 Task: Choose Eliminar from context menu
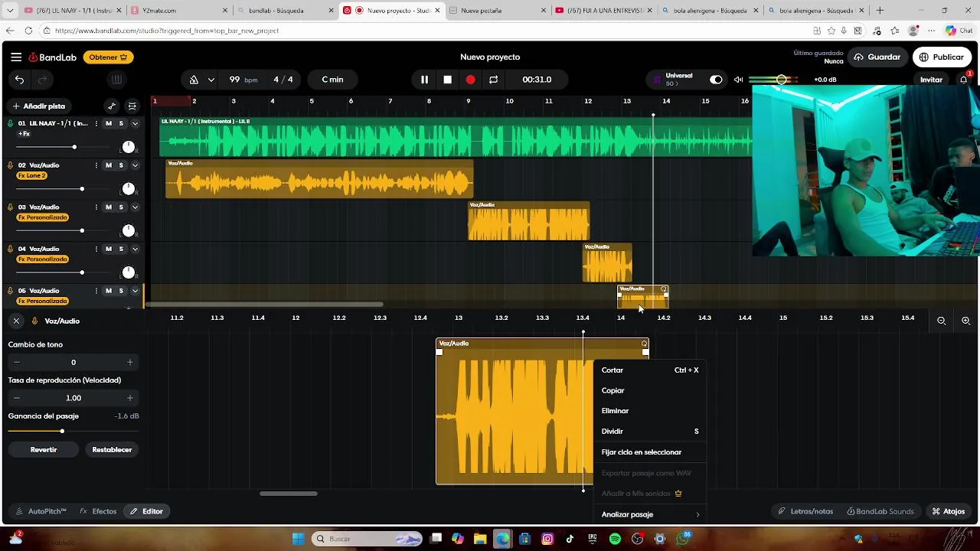(x=649, y=411)
